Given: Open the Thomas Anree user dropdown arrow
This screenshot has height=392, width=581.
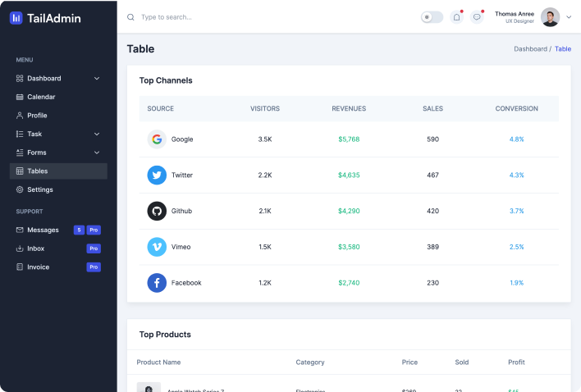Looking at the screenshot, I should point(569,17).
